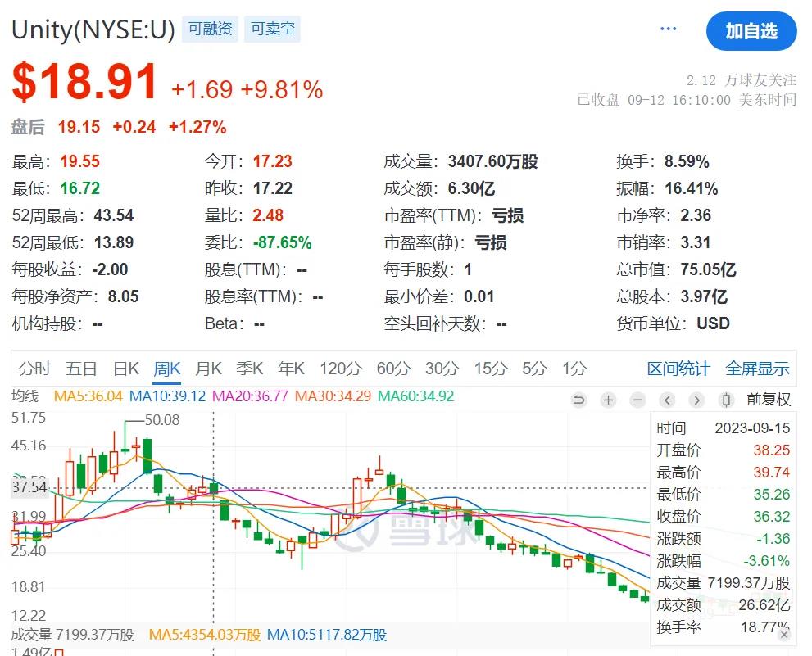The image size is (812, 656).
Task: Expand the 120分 interval option
Action: [340, 369]
